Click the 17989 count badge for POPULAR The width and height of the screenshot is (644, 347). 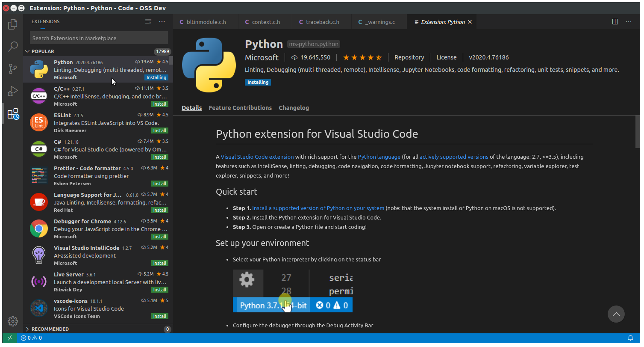click(162, 51)
